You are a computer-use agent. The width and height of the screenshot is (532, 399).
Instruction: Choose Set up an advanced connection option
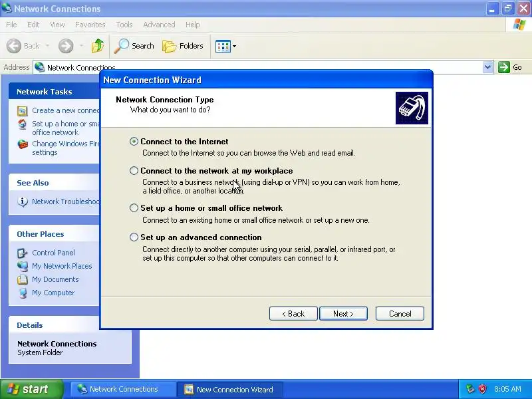click(x=134, y=237)
